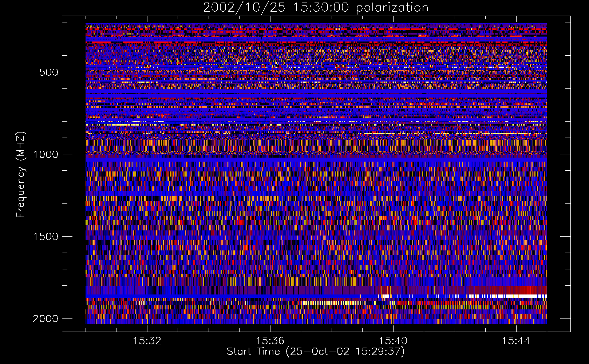The height and width of the screenshot is (364, 589).
Task: Click the 15:40 time tick label
Action: [393, 341]
